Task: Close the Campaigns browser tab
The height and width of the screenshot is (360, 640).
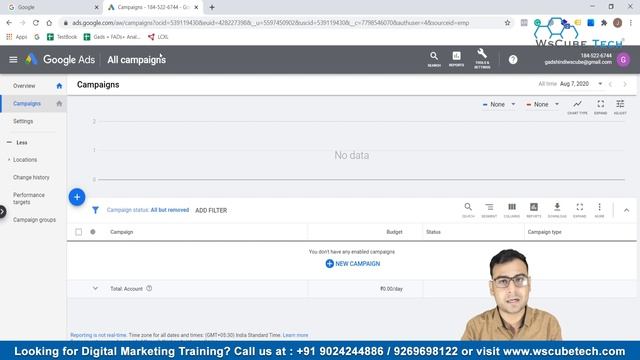Action: point(196,7)
